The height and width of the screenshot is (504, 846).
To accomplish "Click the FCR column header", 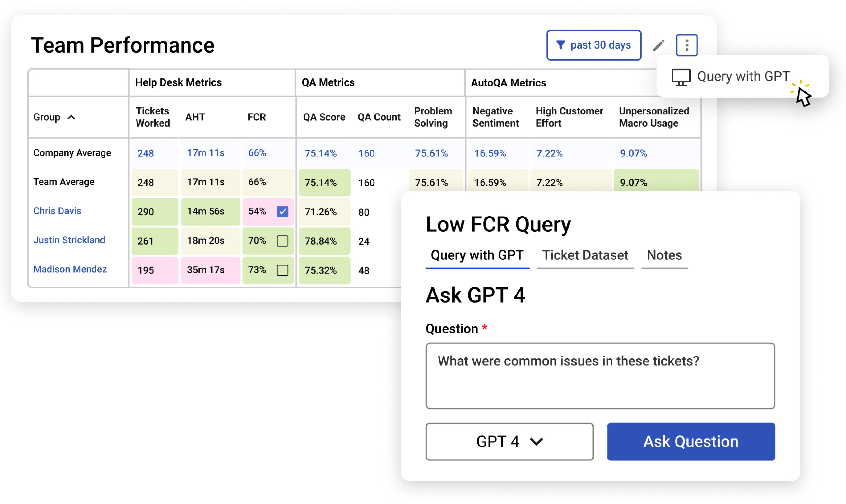I will point(257,117).
